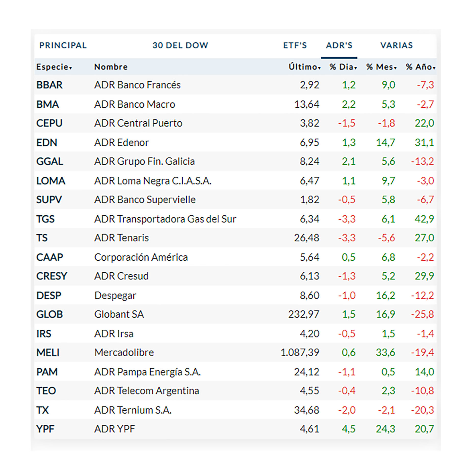The image size is (470, 476).
Task: Open ADR Loma Negra C.I.A.S.A. name
Action: 153,181
